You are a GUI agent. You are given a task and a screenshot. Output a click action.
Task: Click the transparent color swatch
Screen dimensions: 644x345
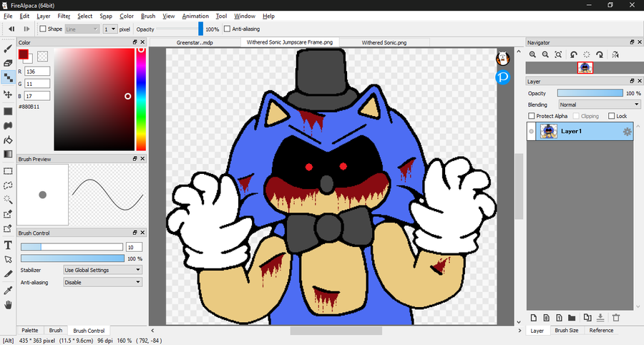(x=43, y=57)
